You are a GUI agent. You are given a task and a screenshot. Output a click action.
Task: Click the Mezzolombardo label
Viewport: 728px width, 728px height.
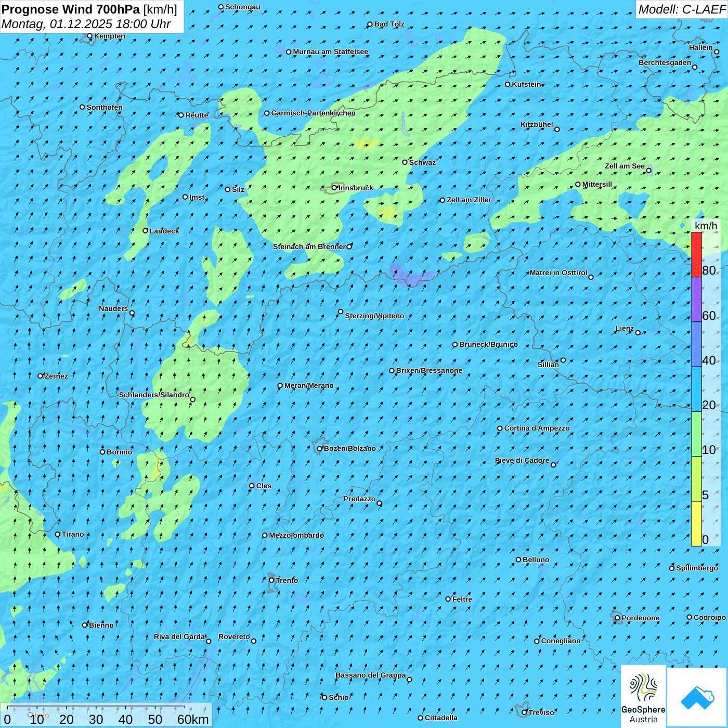pyautogui.click(x=296, y=535)
